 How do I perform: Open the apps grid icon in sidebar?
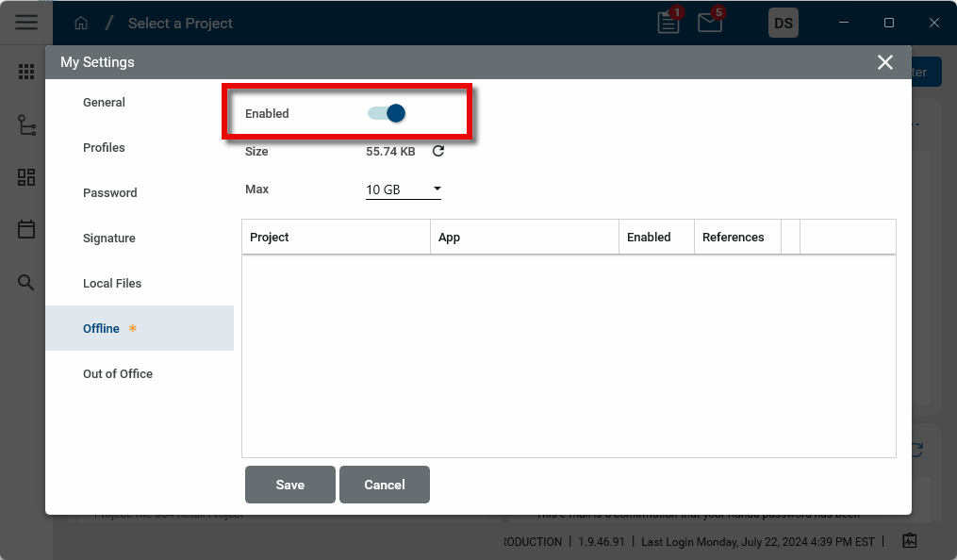(26, 73)
